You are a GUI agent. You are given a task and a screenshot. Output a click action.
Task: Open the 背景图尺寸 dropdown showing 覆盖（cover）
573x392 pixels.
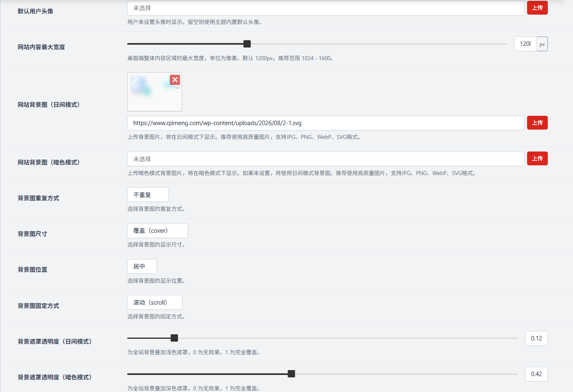coord(158,231)
